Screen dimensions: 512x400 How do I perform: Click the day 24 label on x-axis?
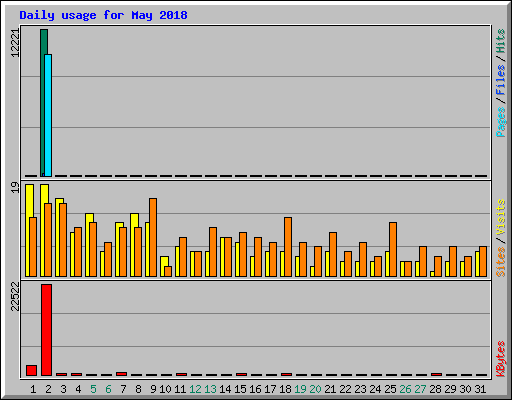375,389
